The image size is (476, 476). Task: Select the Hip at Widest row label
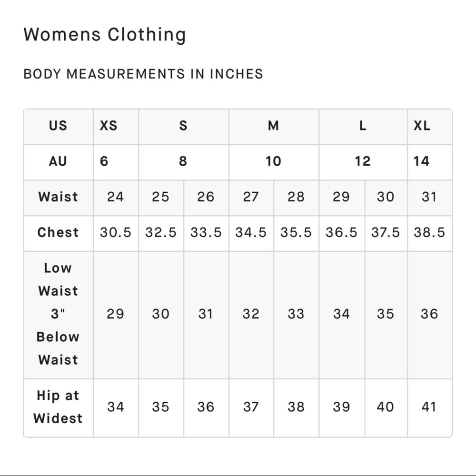[x=58, y=407]
